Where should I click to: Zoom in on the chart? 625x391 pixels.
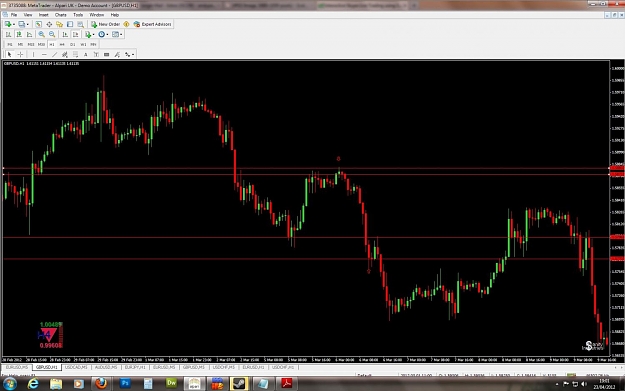[41, 34]
